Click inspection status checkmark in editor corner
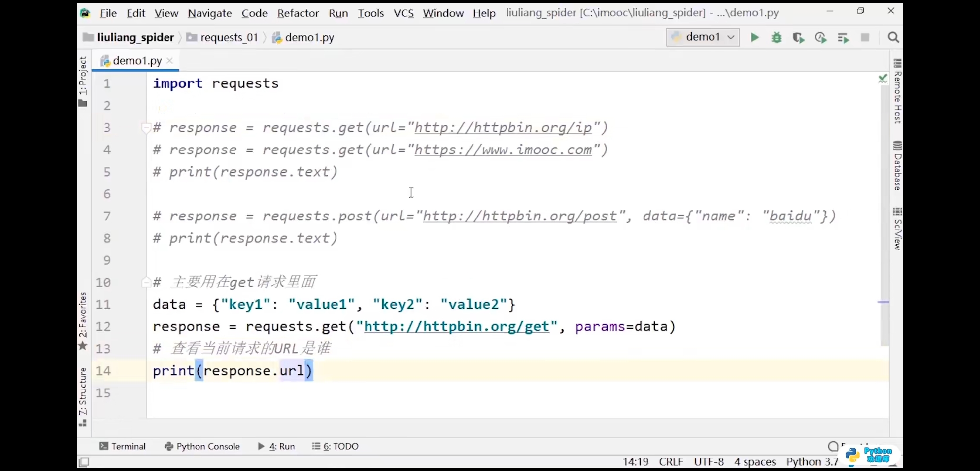Screen dimensions: 980x471 tap(883, 78)
